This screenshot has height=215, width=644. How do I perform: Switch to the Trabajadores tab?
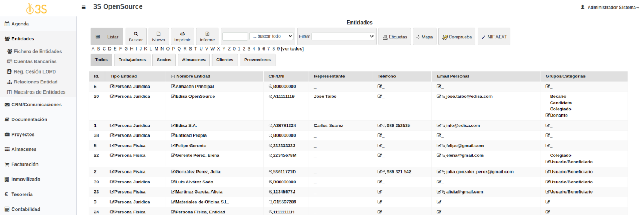click(132, 60)
